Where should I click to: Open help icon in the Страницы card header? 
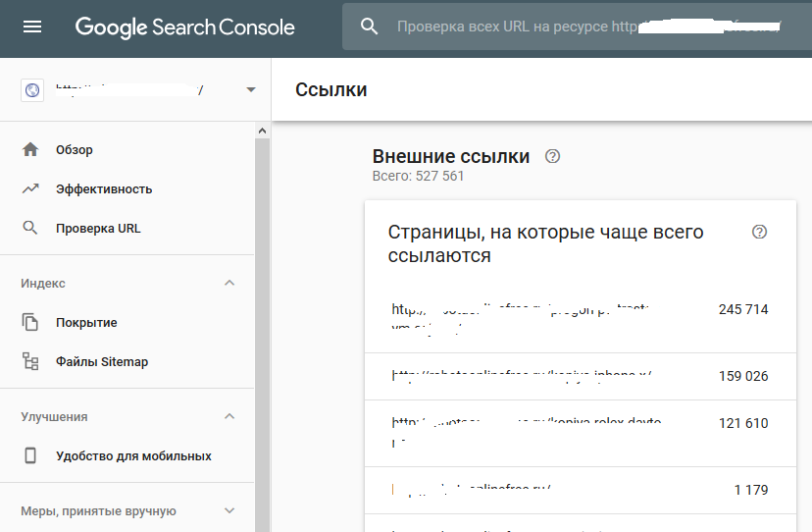click(x=759, y=233)
